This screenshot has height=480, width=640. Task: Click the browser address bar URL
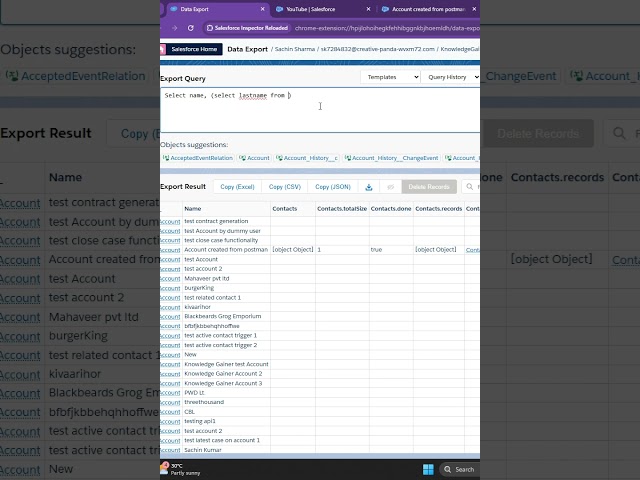tap(387, 28)
